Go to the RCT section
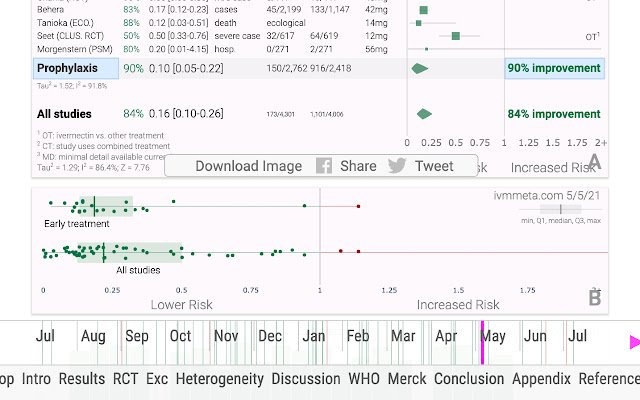Screen dimensions: 640x400 [x=125, y=379]
